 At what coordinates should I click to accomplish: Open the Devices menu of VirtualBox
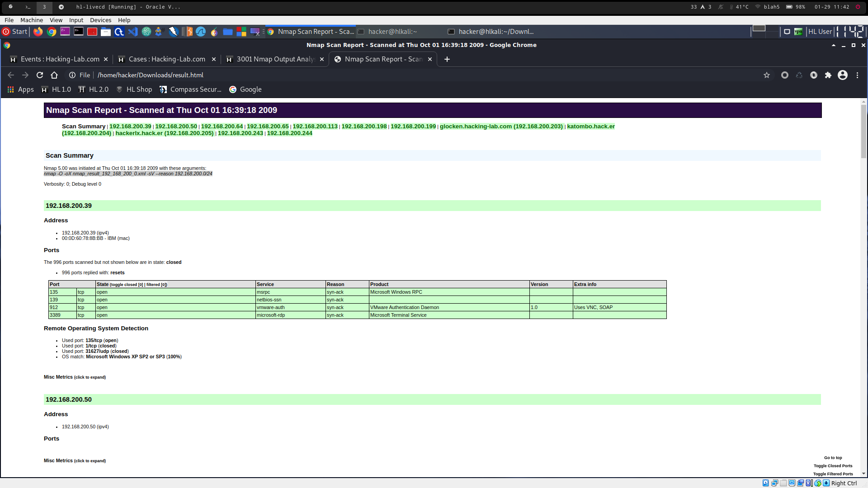(x=100, y=20)
